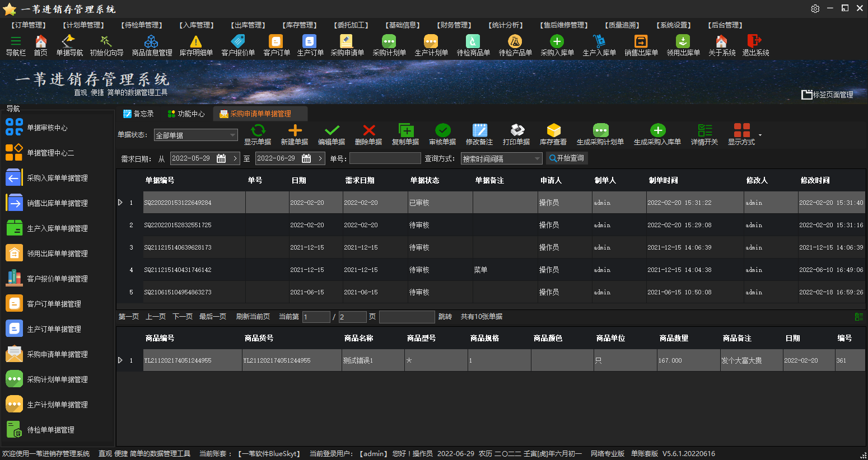The image size is (868, 460).
Task: Click 编辑单据 edit document
Action: click(332, 135)
